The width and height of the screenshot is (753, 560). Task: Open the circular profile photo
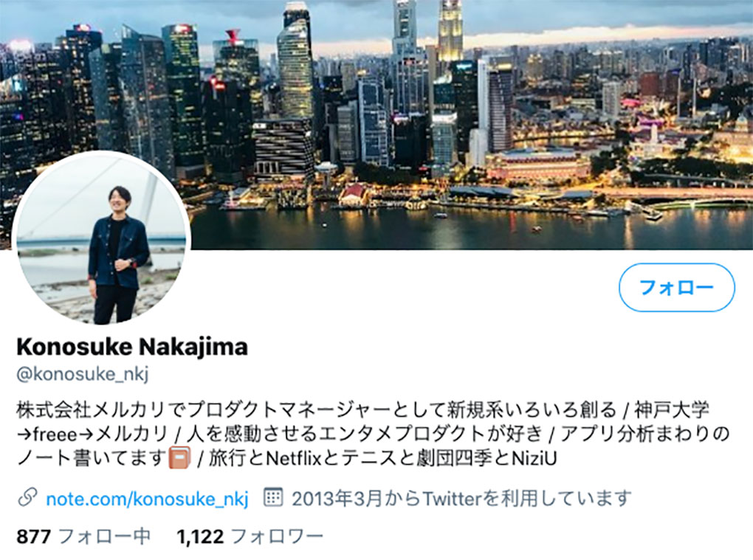pos(101,238)
